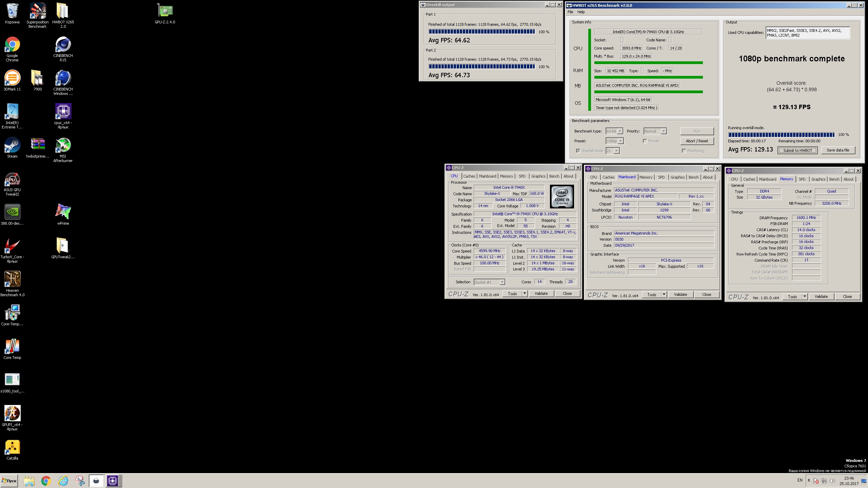Image resolution: width=868 pixels, height=488 pixels.
Task: Open the File menu in HWBOT x265
Action: (570, 12)
